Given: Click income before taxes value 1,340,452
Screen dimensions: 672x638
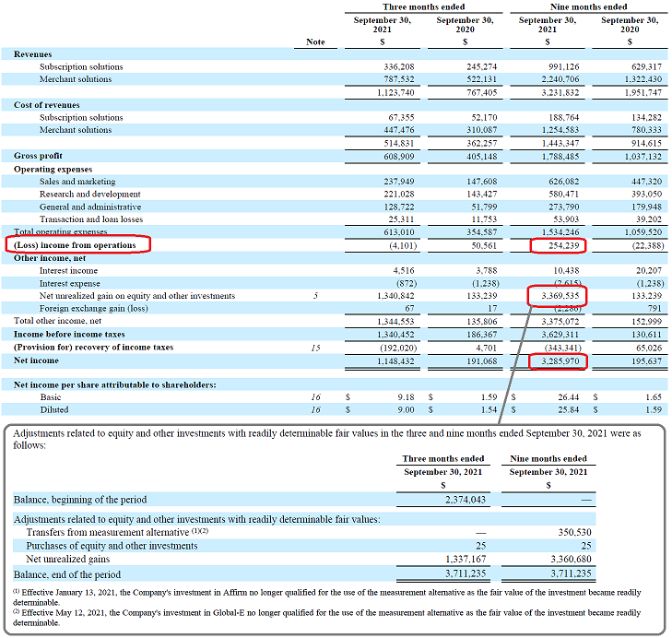Looking at the screenshot, I should point(395,335).
